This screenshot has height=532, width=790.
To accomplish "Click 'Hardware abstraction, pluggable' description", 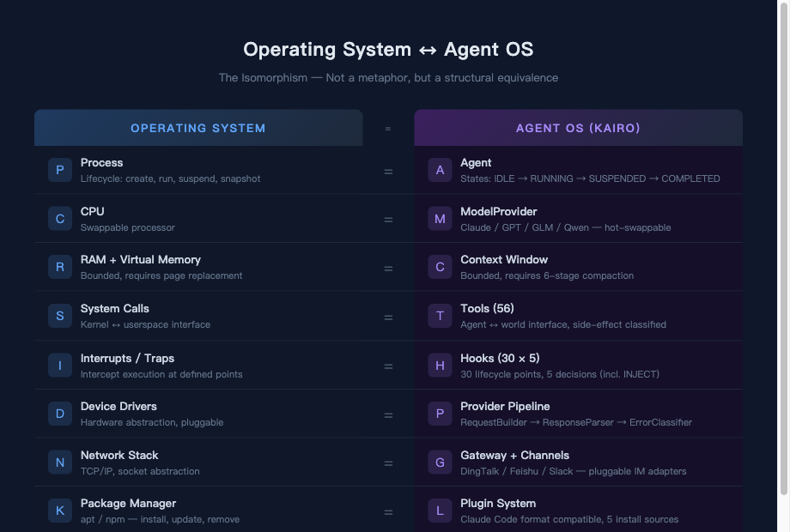I will (152, 422).
